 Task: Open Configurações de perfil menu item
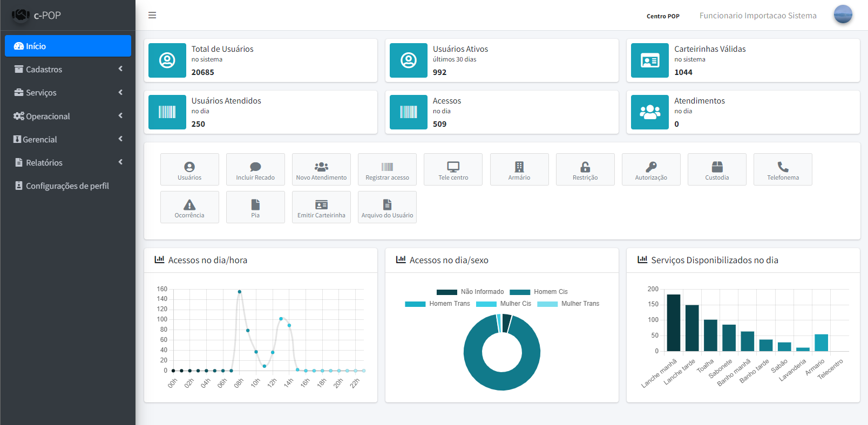(68, 186)
